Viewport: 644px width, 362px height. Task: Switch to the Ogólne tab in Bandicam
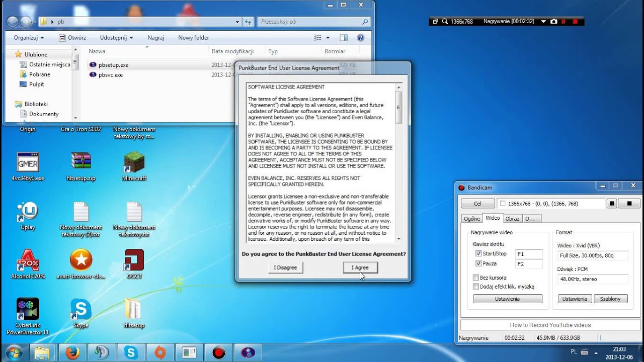(472, 219)
